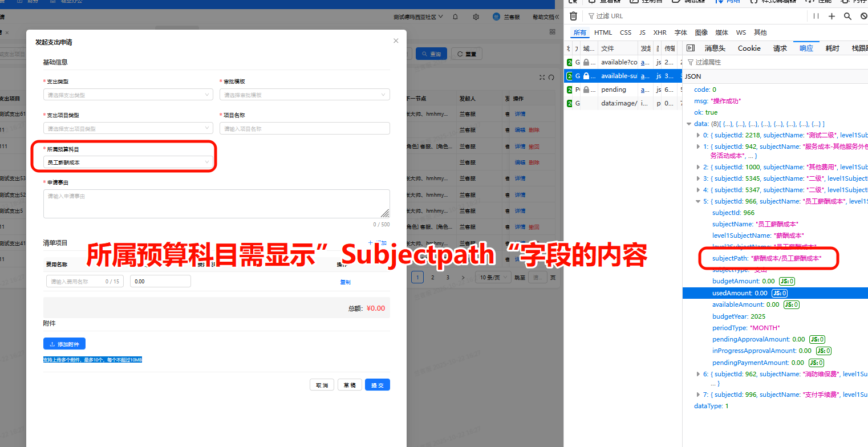Select the available?co network request row
868x447 pixels.
point(623,62)
